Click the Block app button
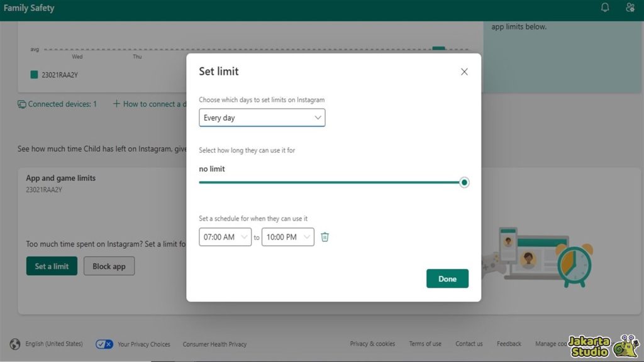This screenshot has width=644, height=362. click(x=109, y=266)
